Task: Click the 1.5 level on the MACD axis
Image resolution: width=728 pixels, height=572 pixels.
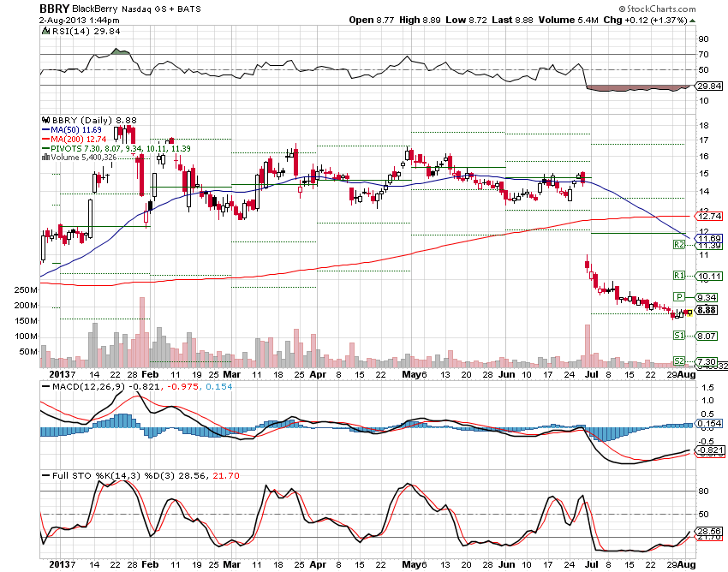Action: tap(707, 387)
